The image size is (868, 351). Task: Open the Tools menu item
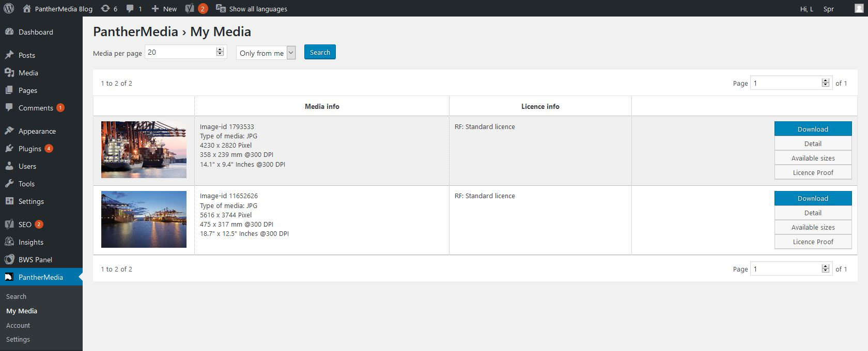tap(41, 183)
